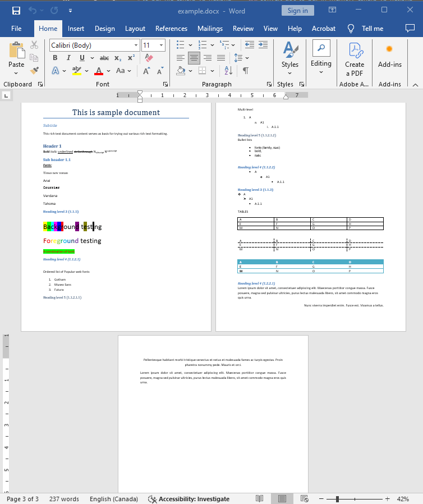Click the Save icon in title bar
The height and width of the screenshot is (504, 423).
click(x=16, y=11)
